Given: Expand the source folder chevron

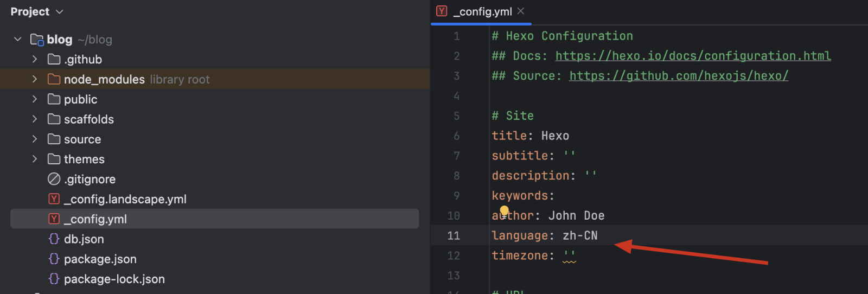Looking at the screenshot, I should [x=35, y=139].
